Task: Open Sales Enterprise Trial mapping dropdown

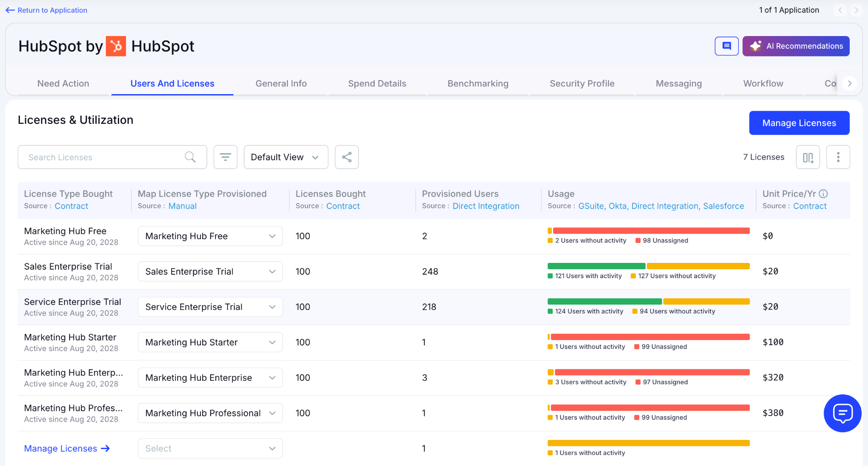Action: pyautogui.click(x=210, y=271)
